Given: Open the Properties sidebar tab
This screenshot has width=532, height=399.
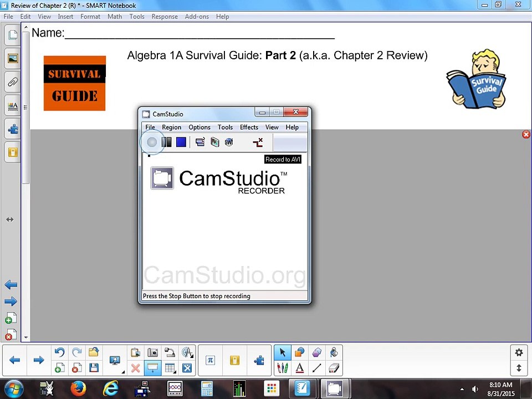Looking at the screenshot, I should tap(13, 106).
